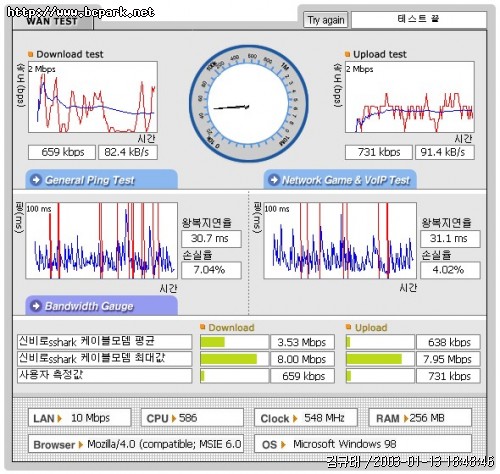500x474 pixels.
Task: Click the speedometer gauge dial
Action: click(248, 104)
